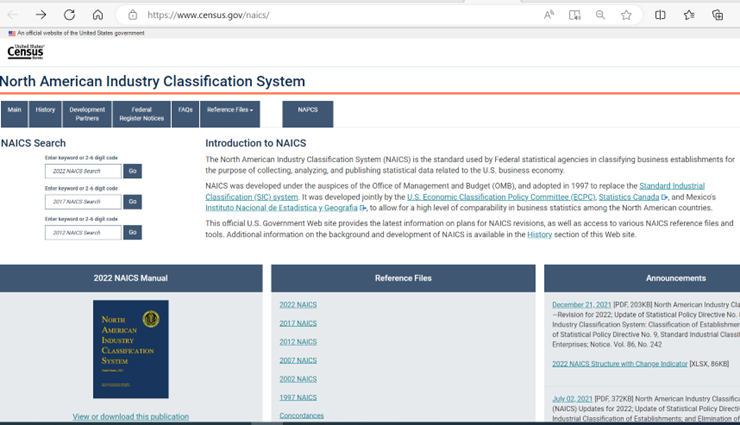Image resolution: width=740 pixels, height=425 pixels.
Task: Add this page to favorites star
Action: 626,15
